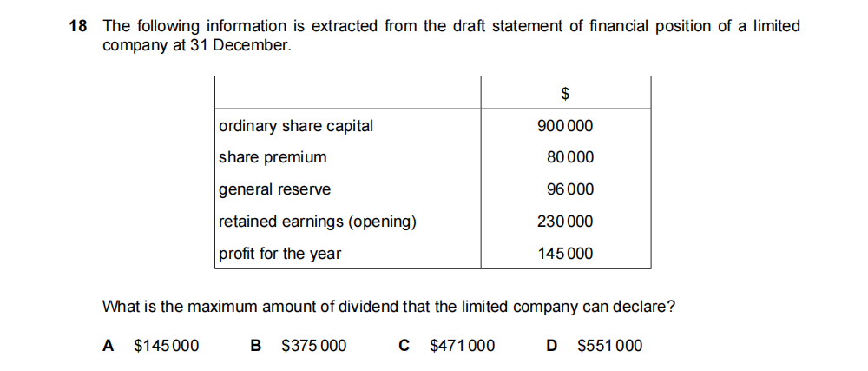Select the 96 000 general reserve value

click(569, 189)
